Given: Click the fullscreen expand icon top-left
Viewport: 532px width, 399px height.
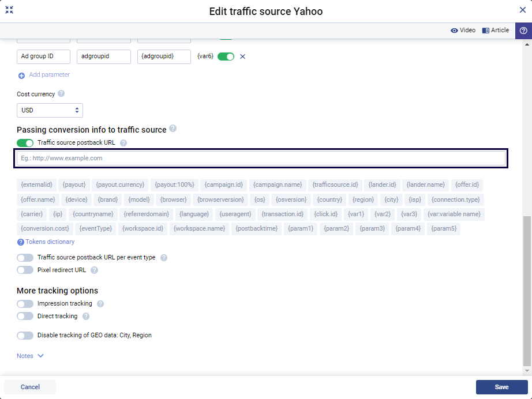Looking at the screenshot, I should (x=9, y=9).
